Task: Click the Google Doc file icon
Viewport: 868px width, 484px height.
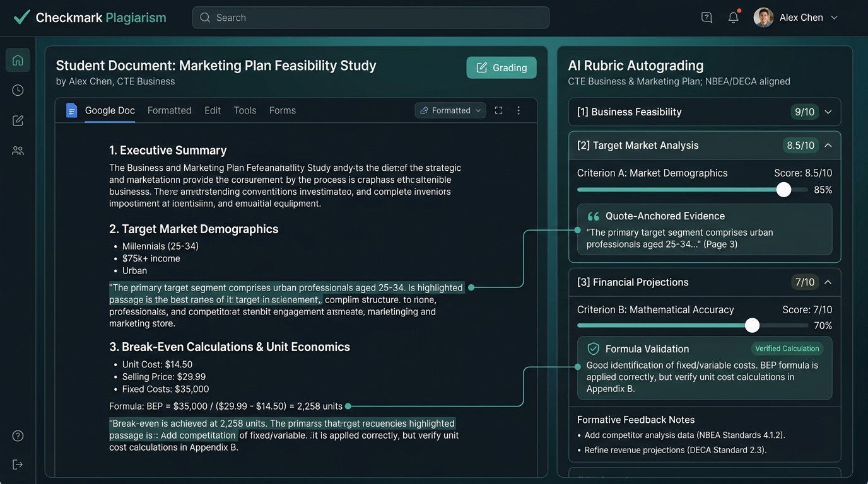Action: coord(71,110)
